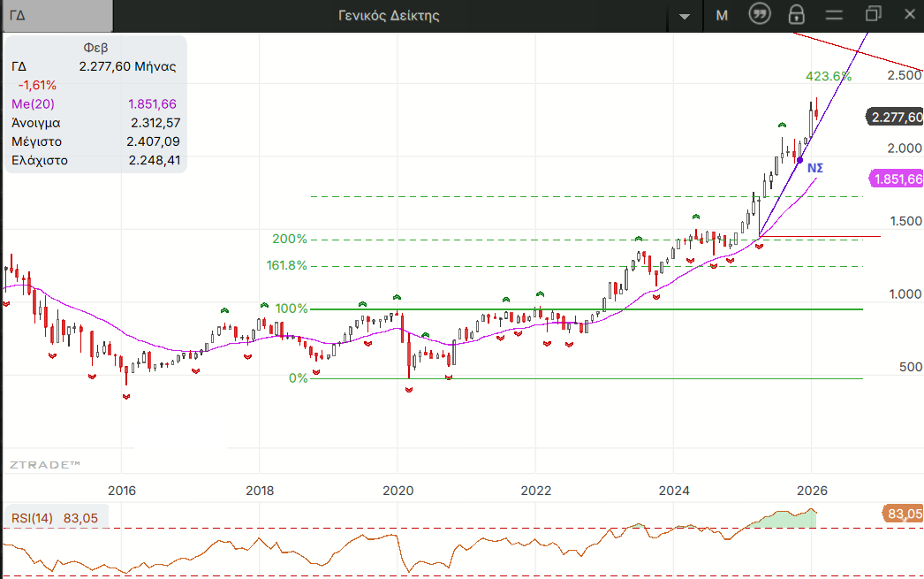Select the 161.8% Fibonacci level label
This screenshot has height=579, width=924.
[x=287, y=265]
